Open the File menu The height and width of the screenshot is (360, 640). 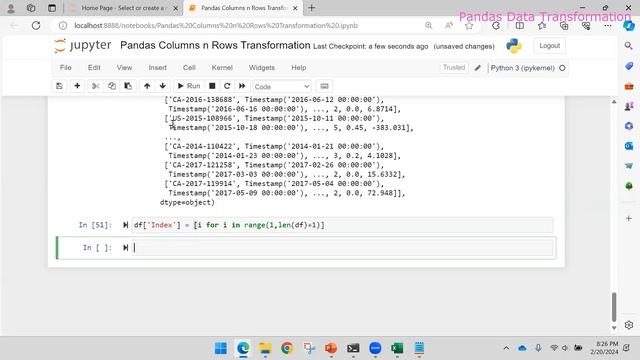pyautogui.click(x=66, y=68)
